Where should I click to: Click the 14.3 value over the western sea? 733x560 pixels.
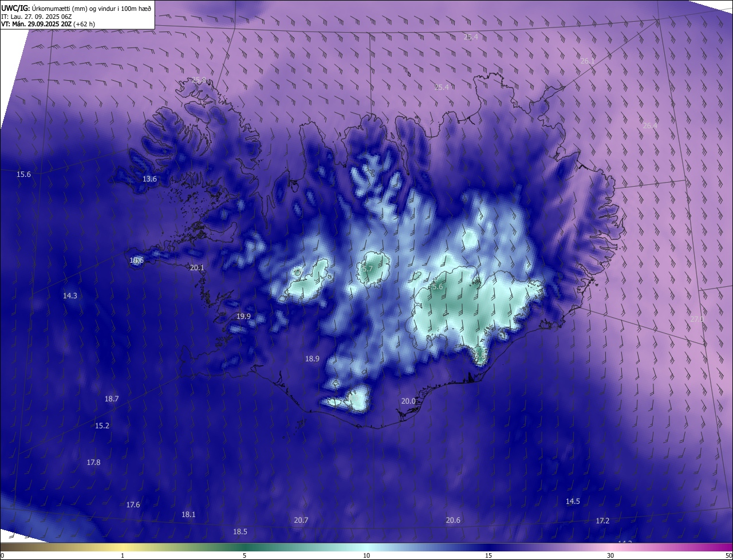tap(70, 295)
